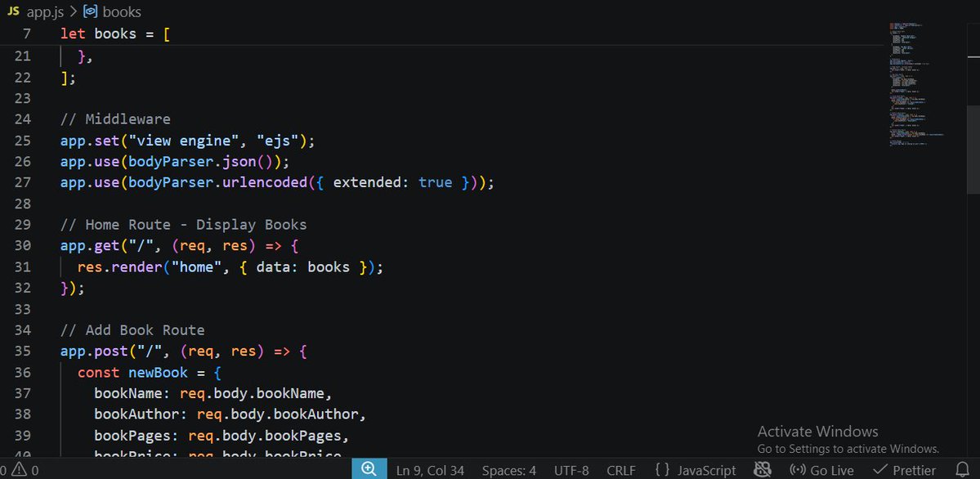
Task: Click the port forwarding icon in status bar
Action: point(763,469)
